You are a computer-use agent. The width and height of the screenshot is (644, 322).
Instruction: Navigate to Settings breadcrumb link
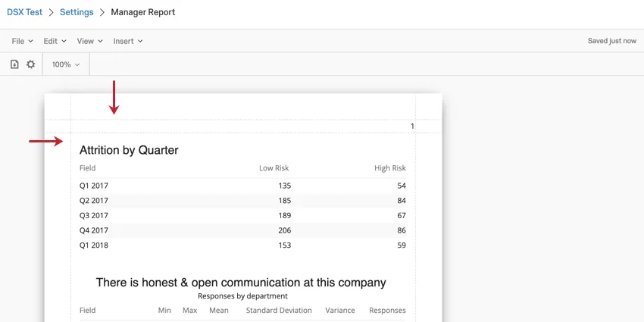[x=77, y=12]
